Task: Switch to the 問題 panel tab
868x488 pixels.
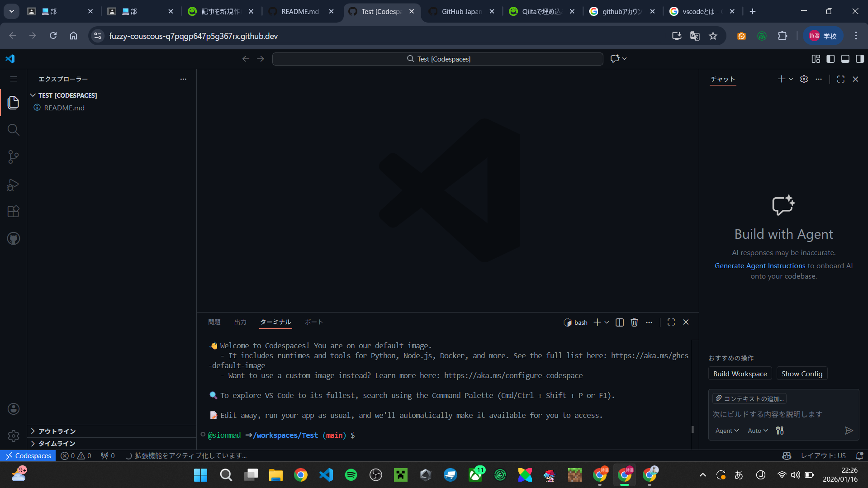Action: click(214, 322)
